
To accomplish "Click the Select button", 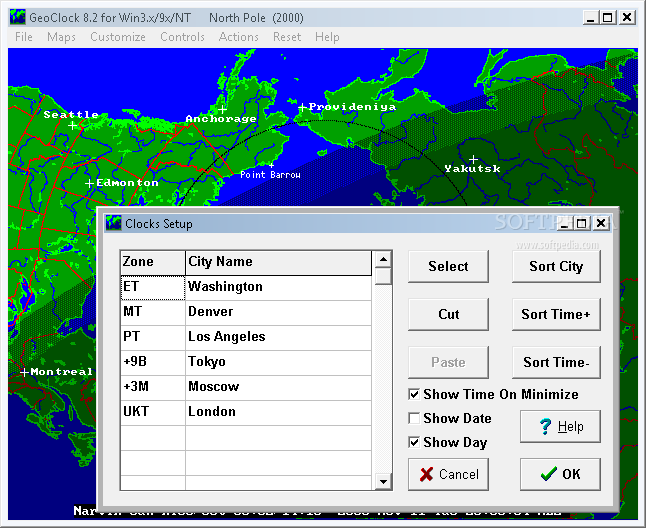I will coord(448,266).
